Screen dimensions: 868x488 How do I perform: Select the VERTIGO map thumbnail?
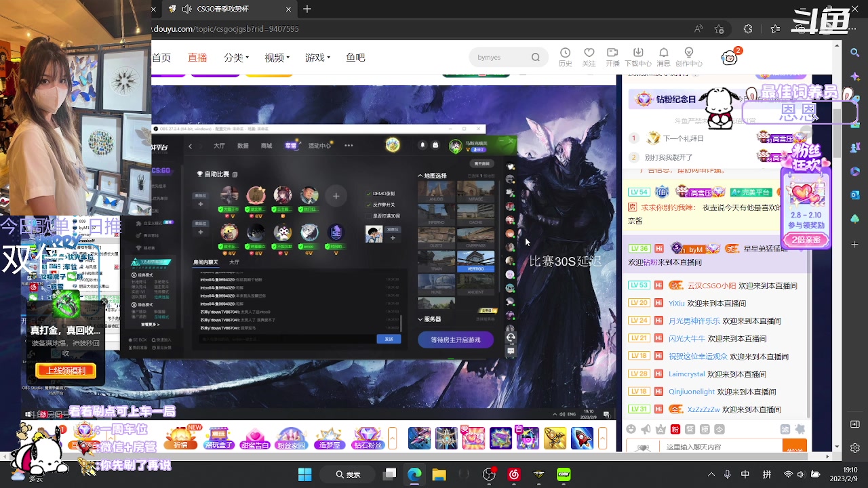pyautogui.click(x=475, y=261)
